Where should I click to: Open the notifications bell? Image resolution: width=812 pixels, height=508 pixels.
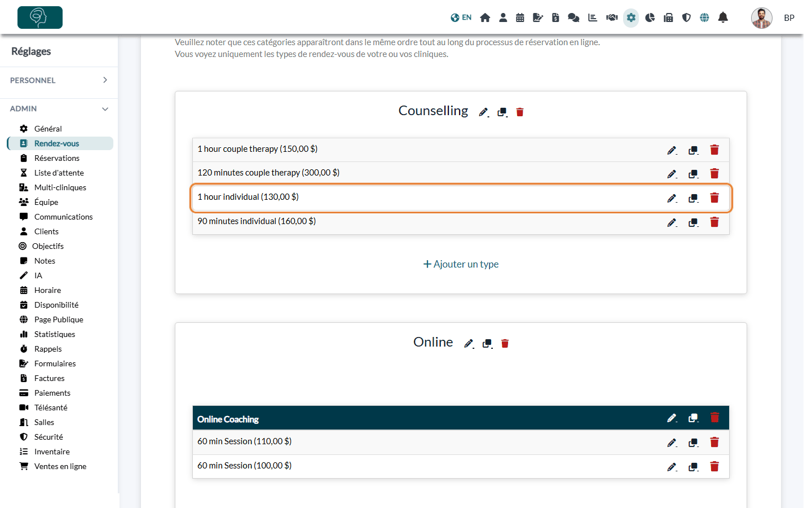pyautogui.click(x=723, y=17)
